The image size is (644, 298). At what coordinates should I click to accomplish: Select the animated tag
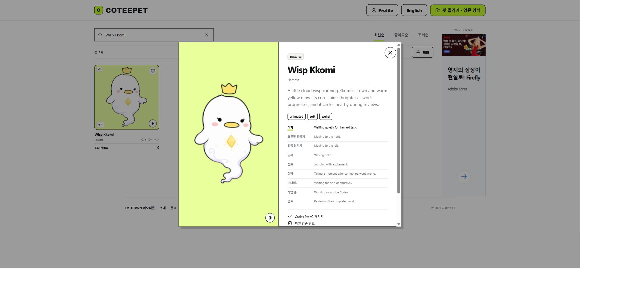[x=296, y=117]
